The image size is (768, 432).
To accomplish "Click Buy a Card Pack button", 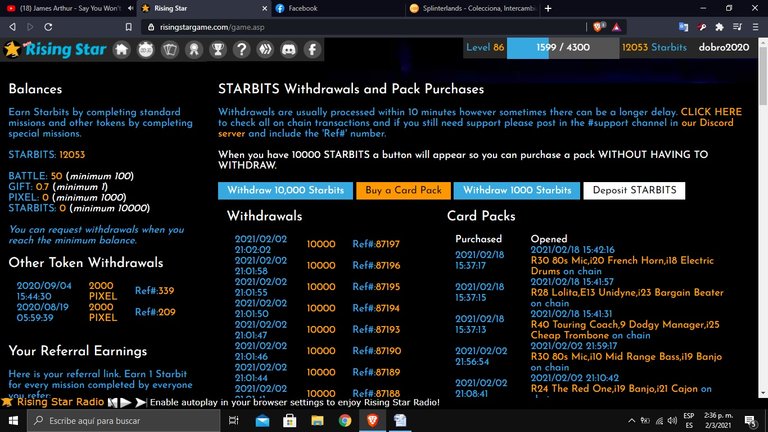I will (403, 191).
